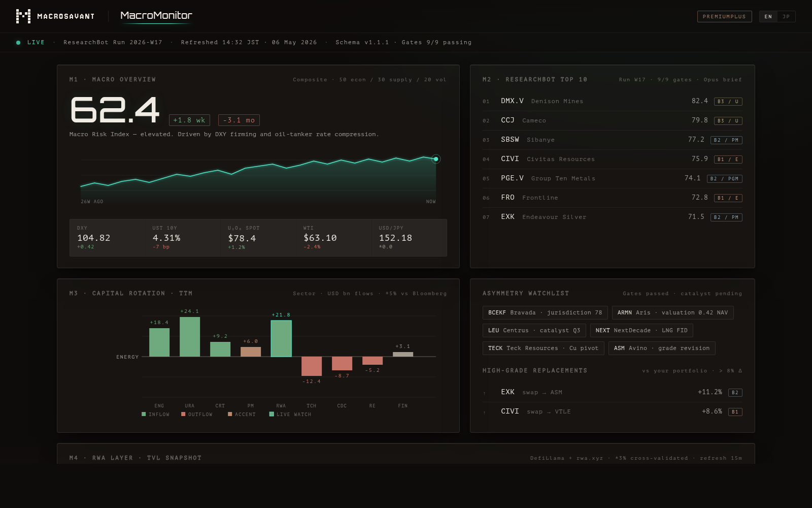Click the CDC -8.7 outflow bar
Image resolution: width=812 pixels, height=508 pixels.
tap(342, 363)
